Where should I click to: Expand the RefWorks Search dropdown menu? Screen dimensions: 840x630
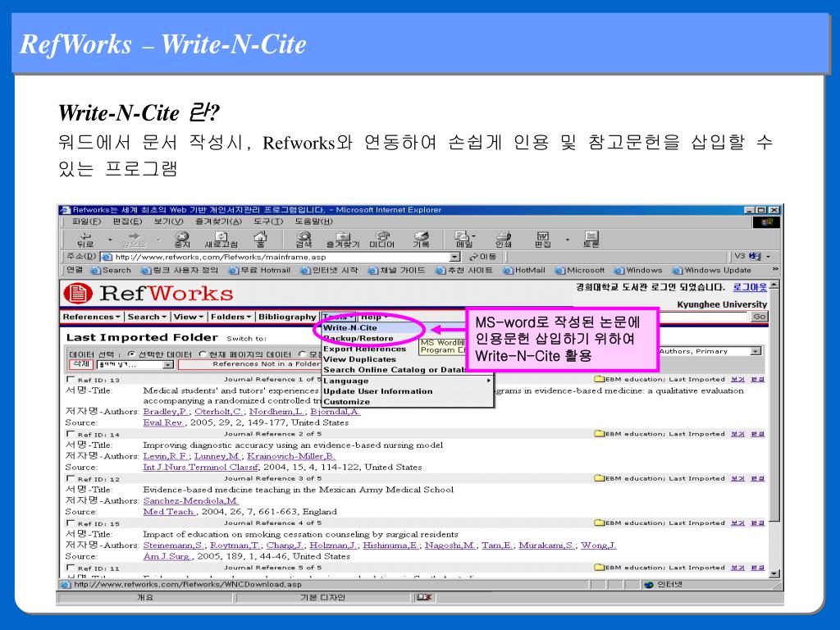[x=147, y=317]
